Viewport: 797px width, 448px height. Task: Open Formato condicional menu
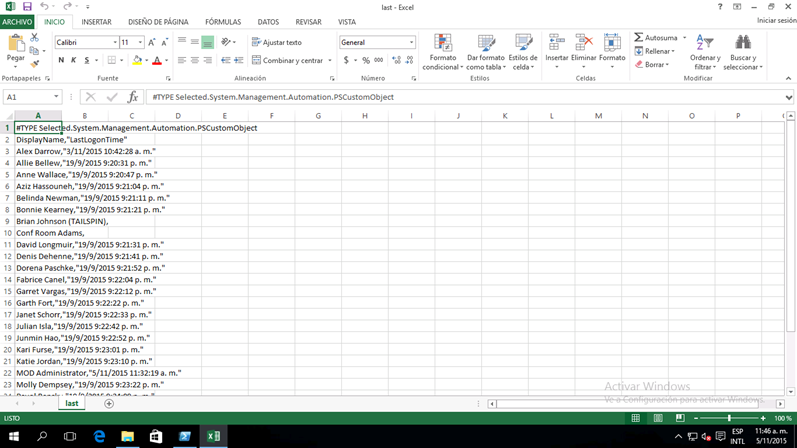tap(443, 52)
